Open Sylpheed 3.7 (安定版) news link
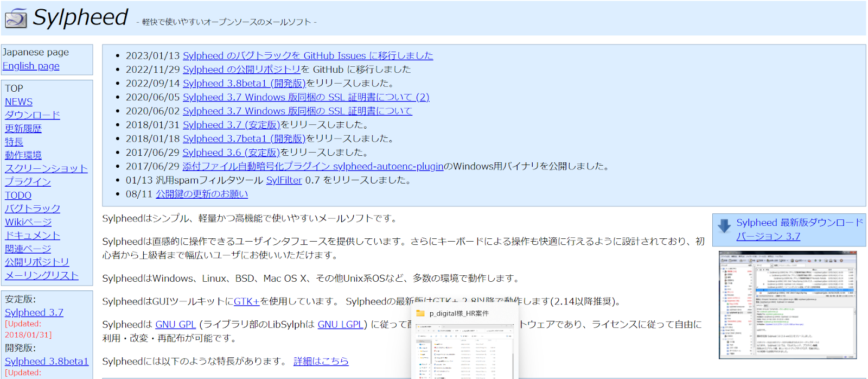This screenshot has height=379, width=868. (231, 124)
